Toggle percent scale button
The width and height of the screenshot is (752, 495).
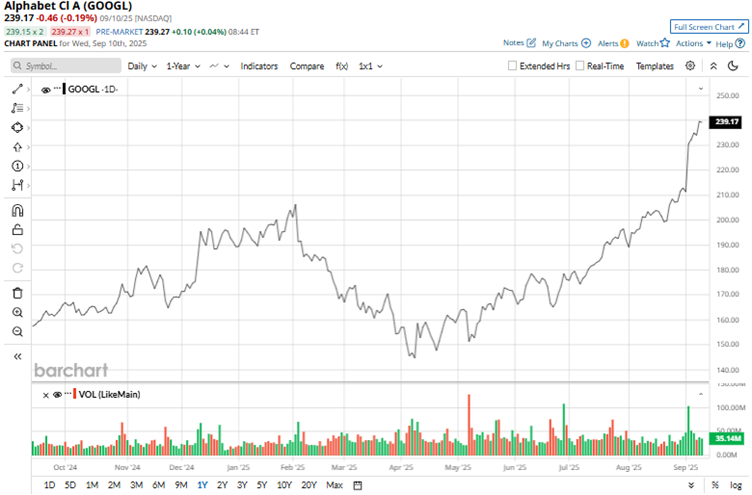click(x=715, y=485)
